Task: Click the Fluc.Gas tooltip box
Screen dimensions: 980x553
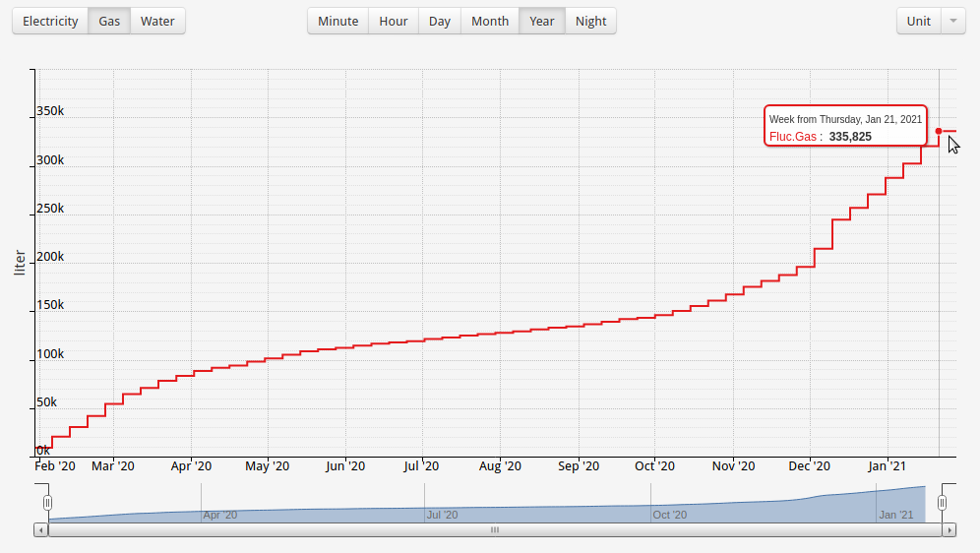Action: point(845,126)
